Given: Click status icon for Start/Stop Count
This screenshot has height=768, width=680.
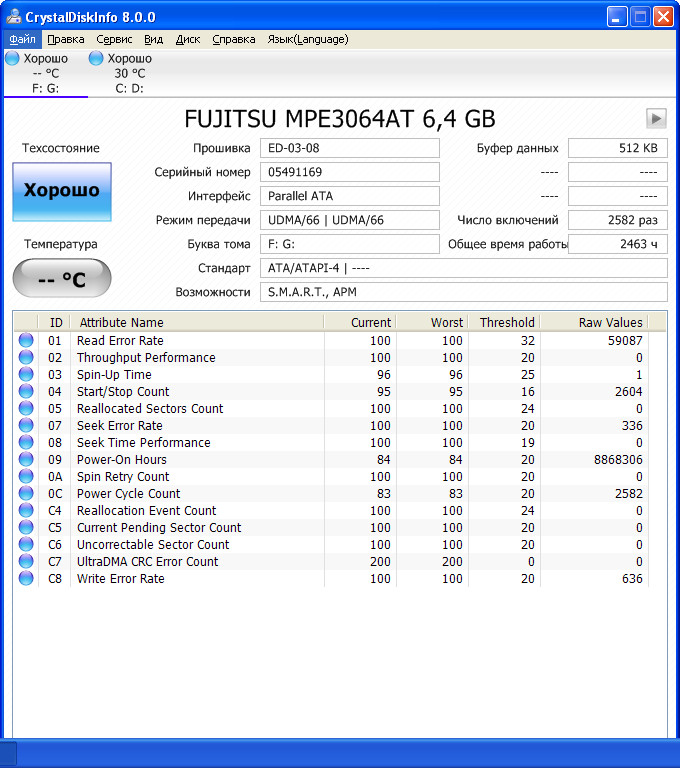Looking at the screenshot, I should (26, 391).
